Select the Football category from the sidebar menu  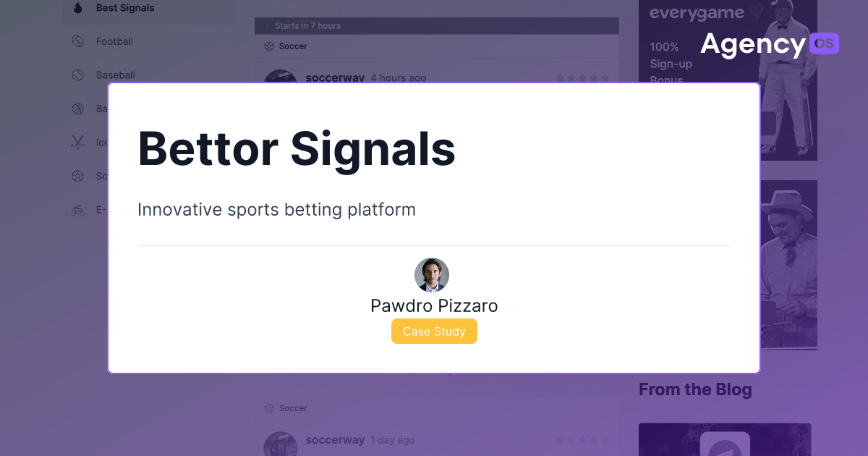coord(114,41)
